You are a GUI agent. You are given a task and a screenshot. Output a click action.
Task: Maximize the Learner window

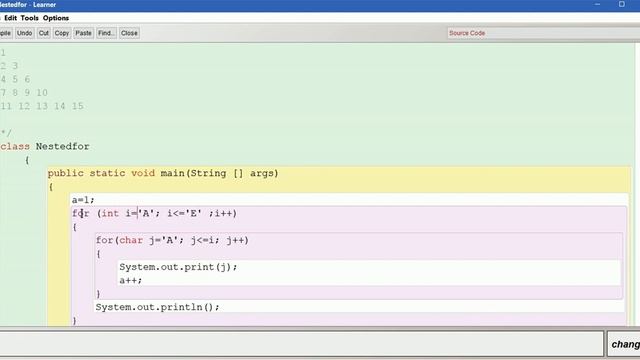[x=622, y=4]
